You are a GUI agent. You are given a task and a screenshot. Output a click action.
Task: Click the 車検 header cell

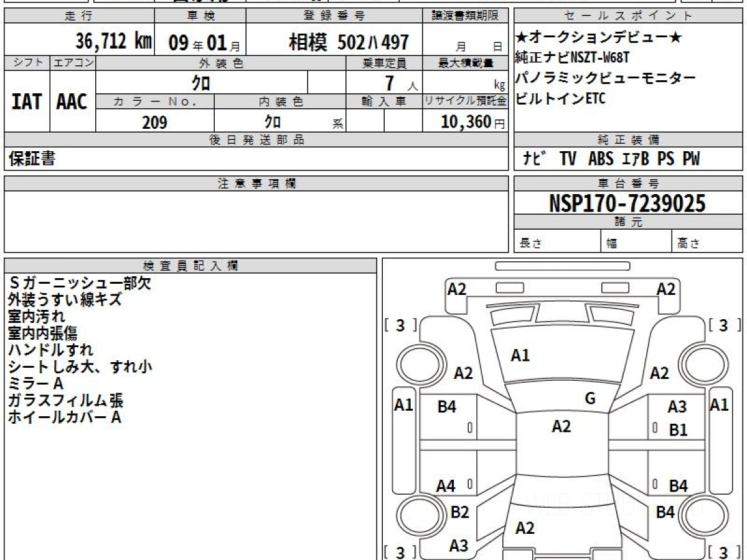pyautogui.click(x=200, y=16)
